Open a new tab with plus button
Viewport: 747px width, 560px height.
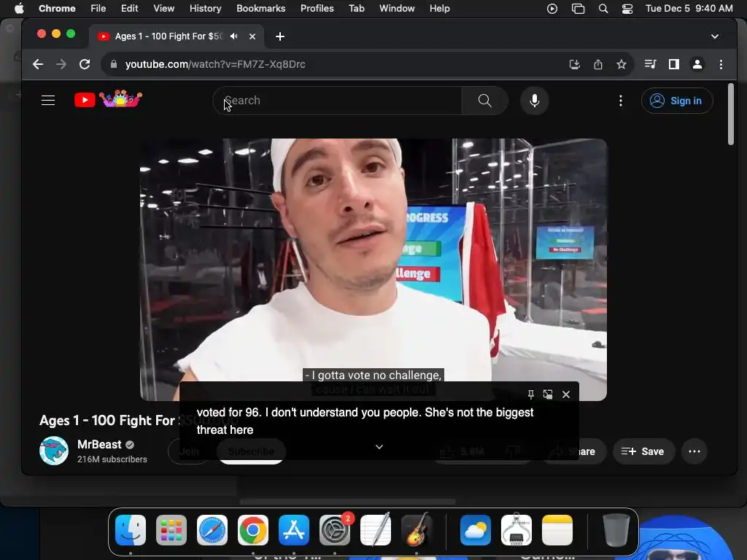click(280, 36)
